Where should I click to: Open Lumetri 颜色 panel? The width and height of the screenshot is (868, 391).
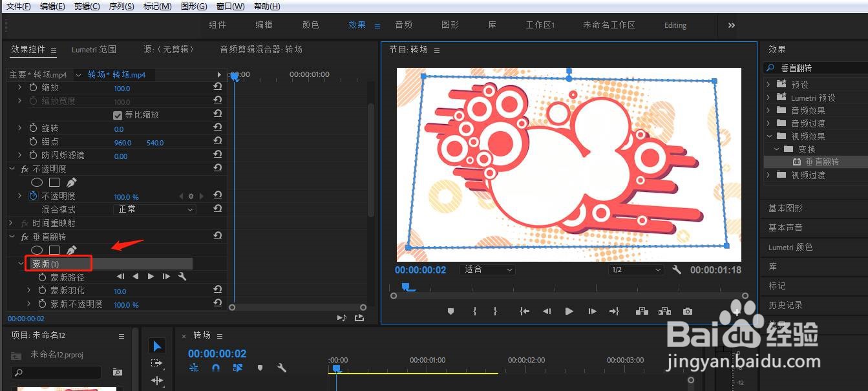click(x=790, y=247)
